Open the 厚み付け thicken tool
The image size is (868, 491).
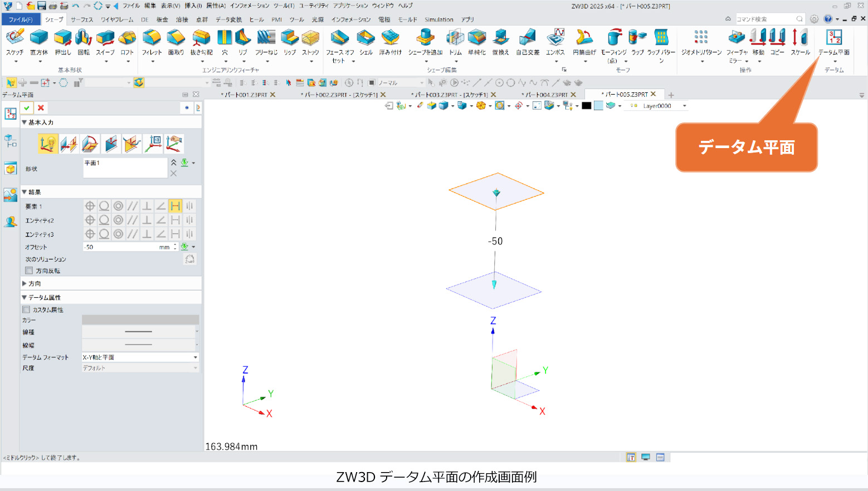[391, 42]
